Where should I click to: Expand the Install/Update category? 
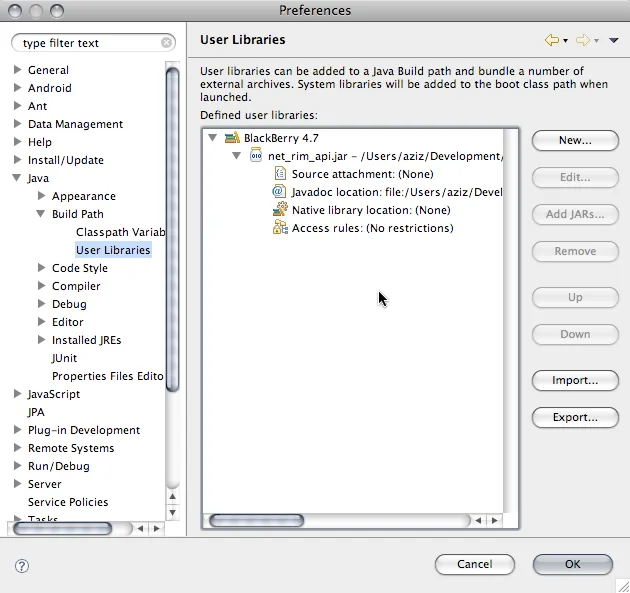(x=17, y=160)
